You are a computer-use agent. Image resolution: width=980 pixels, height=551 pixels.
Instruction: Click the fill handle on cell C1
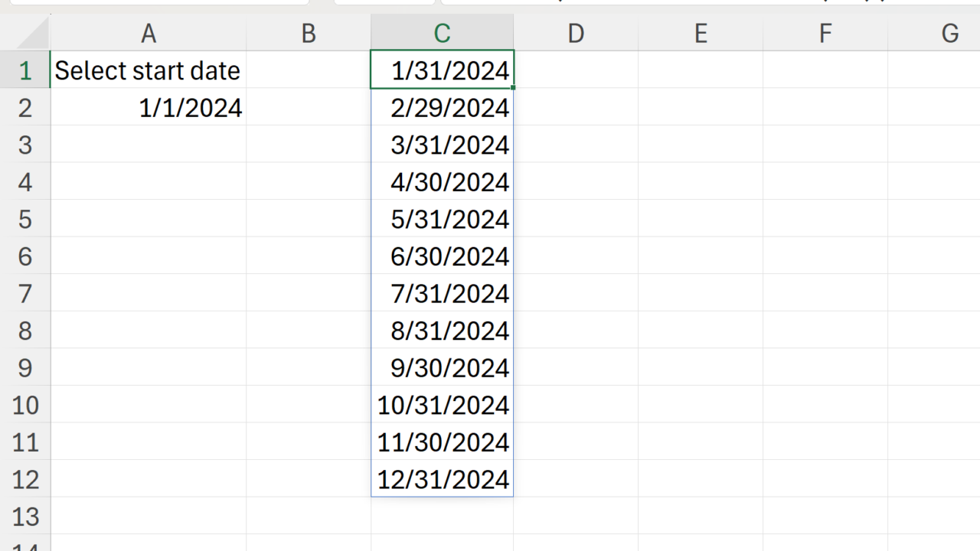coord(513,88)
